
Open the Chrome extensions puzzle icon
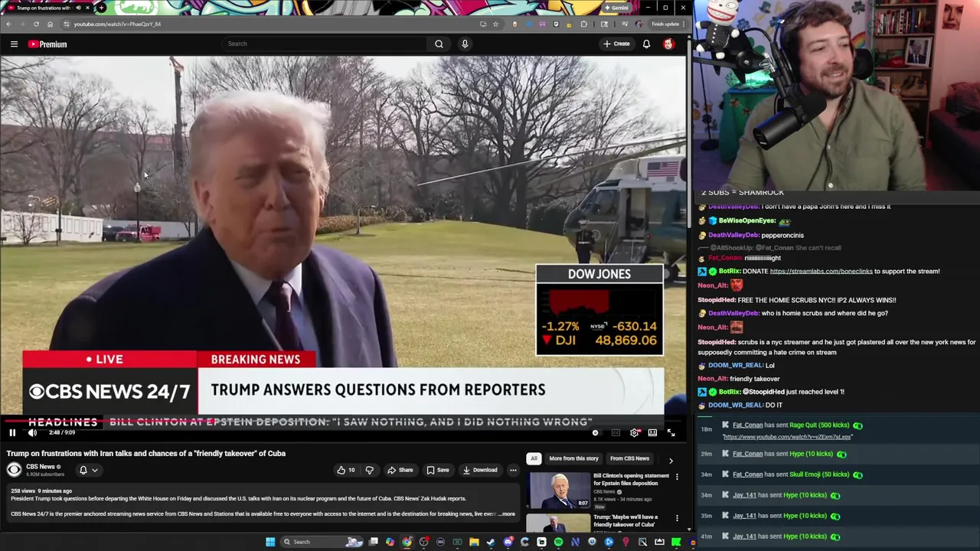[583, 24]
